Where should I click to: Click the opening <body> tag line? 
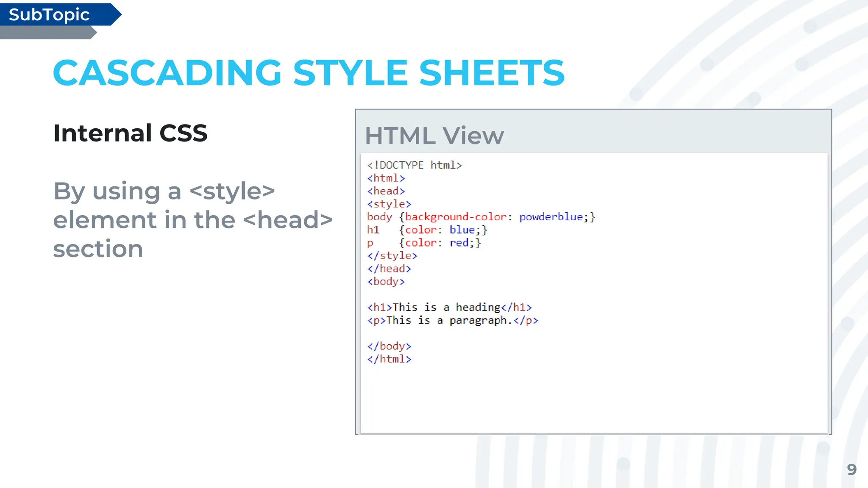click(x=386, y=282)
